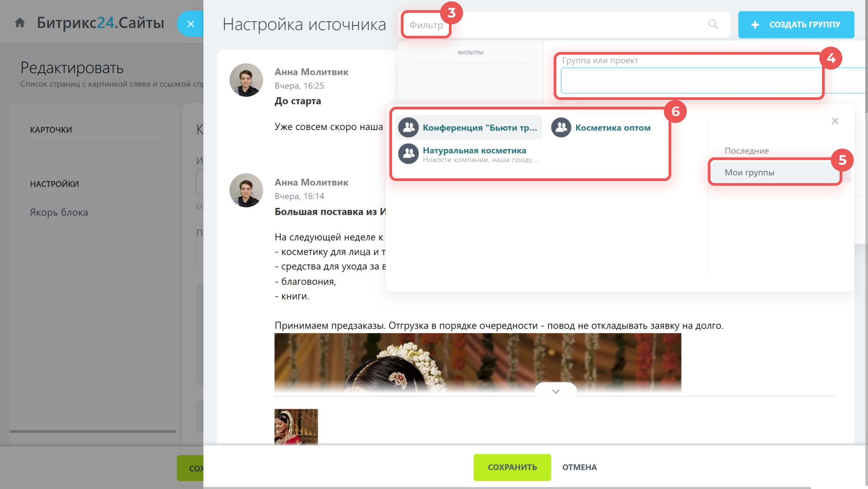Click the search magnifier icon in filter field
Screen dimensions: 868x489
(713, 24)
